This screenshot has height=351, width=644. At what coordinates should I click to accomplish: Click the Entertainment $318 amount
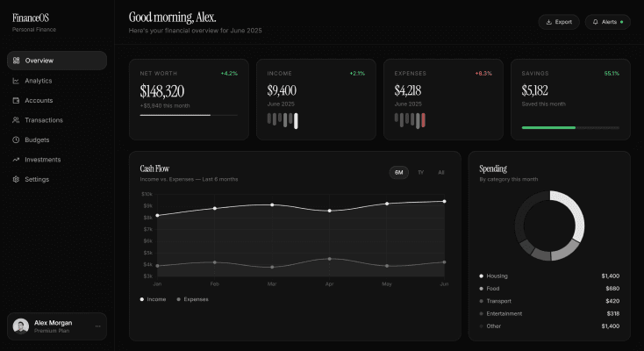click(612, 313)
